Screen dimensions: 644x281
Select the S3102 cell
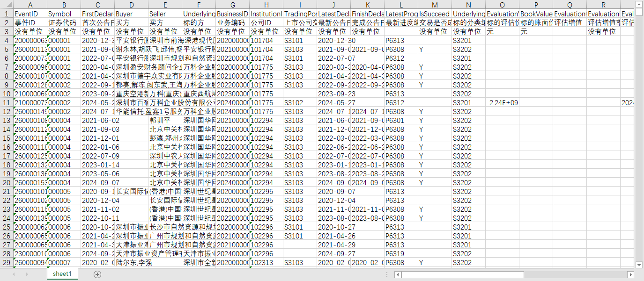[x=300, y=102]
